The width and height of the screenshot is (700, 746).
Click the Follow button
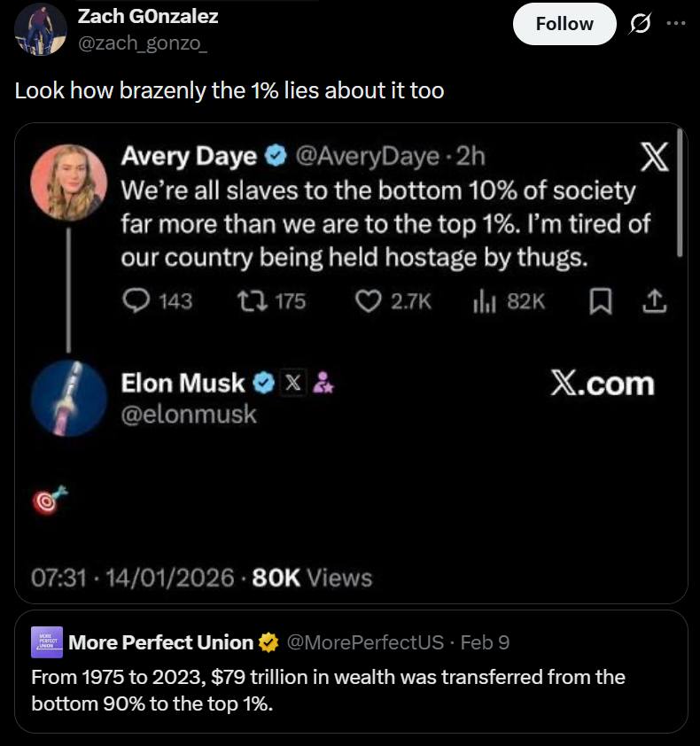(564, 24)
